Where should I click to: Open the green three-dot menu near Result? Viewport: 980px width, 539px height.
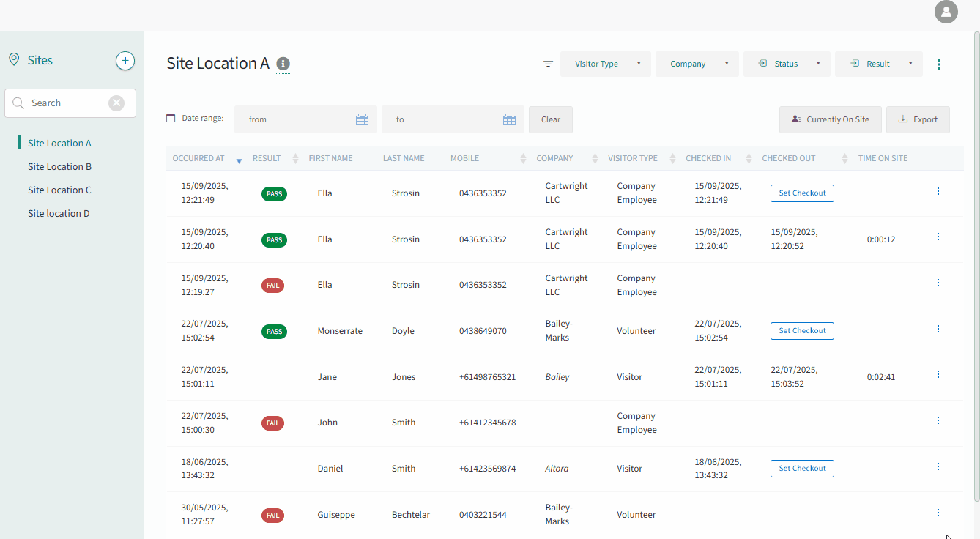coord(939,64)
